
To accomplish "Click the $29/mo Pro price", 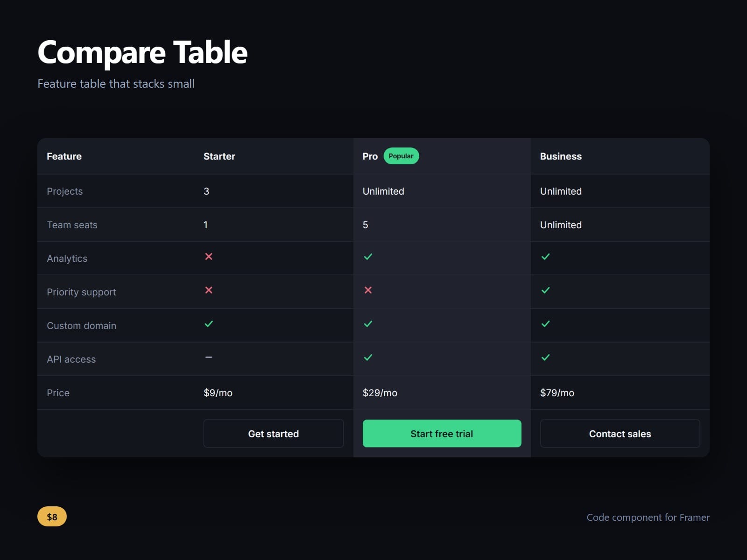I will tap(380, 393).
